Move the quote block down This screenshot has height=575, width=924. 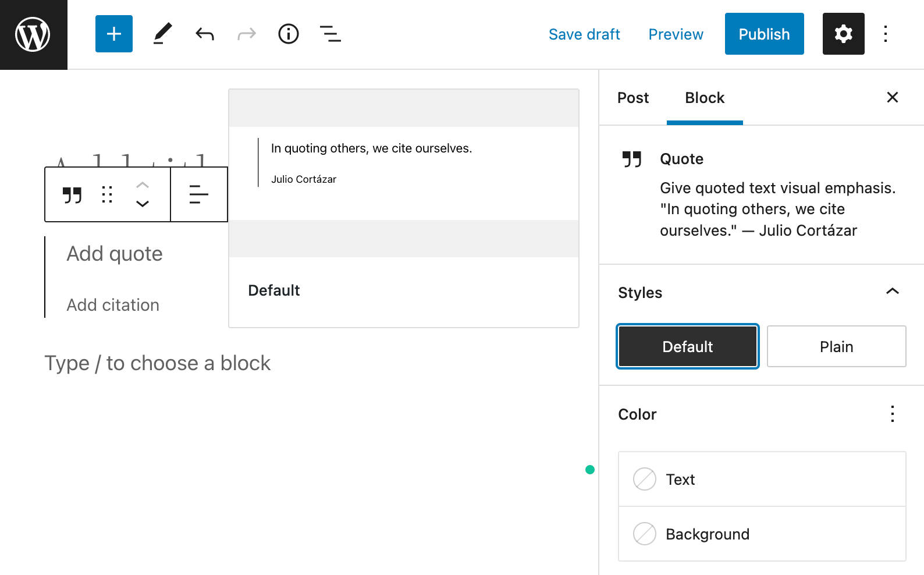pos(143,204)
